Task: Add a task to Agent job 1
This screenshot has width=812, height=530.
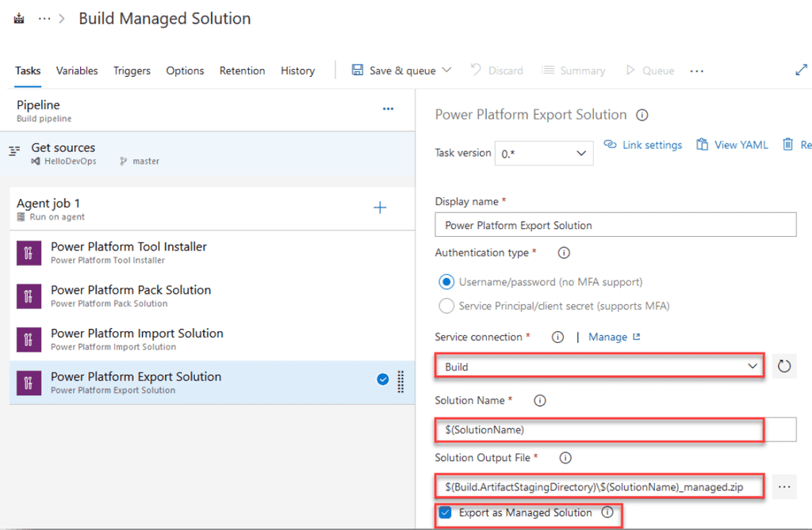Action: 380,208
